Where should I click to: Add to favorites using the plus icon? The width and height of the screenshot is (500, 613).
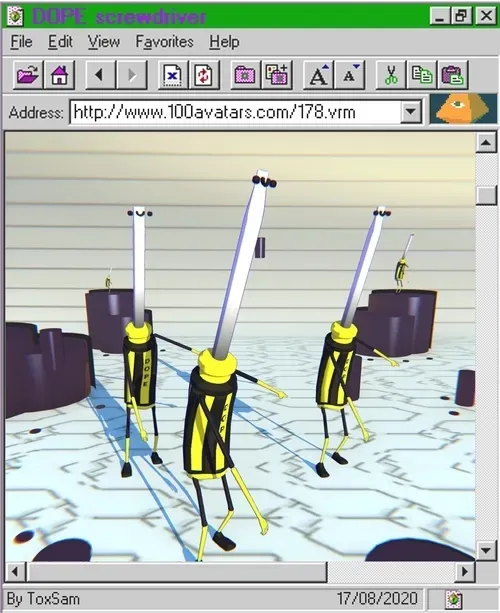click(x=277, y=74)
